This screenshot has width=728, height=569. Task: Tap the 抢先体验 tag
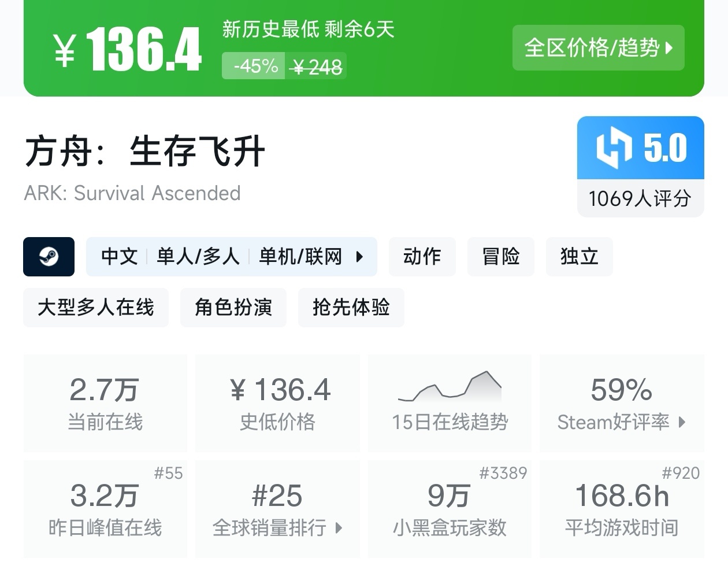pyautogui.click(x=351, y=307)
